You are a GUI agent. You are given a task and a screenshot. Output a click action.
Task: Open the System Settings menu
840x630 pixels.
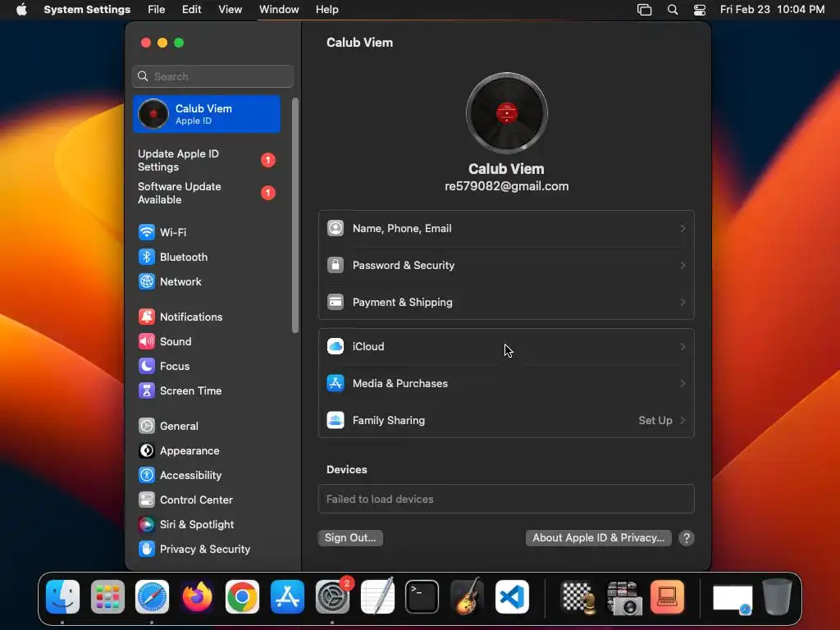pos(87,10)
